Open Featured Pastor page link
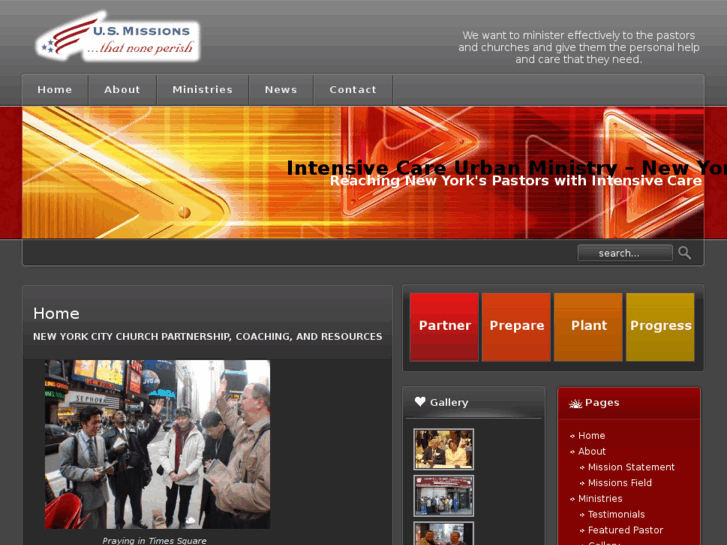Viewport: 727px width, 545px height. [x=625, y=530]
